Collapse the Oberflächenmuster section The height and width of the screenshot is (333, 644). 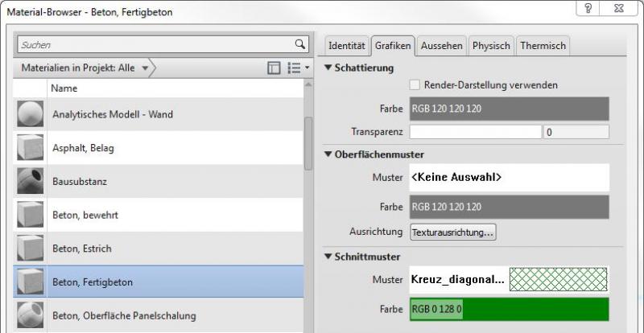pyautogui.click(x=328, y=154)
